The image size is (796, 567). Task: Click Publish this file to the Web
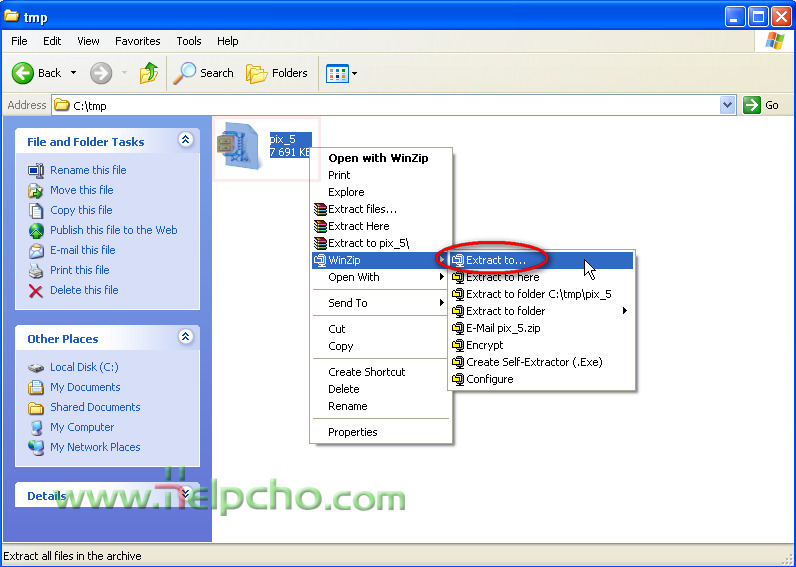pyautogui.click(x=114, y=230)
